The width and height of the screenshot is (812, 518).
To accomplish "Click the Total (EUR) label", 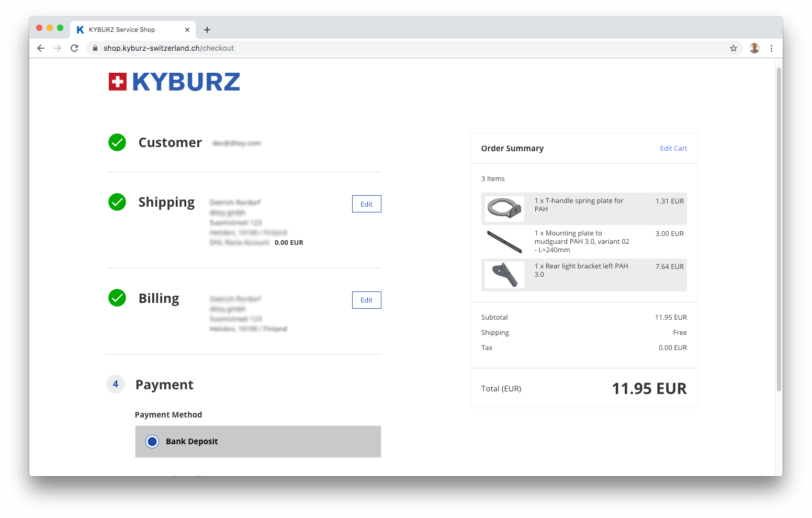I will click(x=501, y=389).
